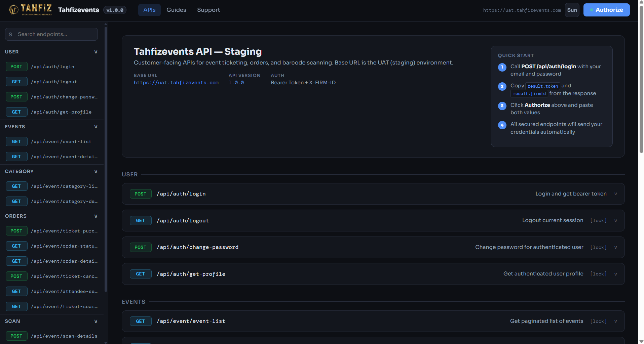Select sidebar GET /api/auth/get-profile
The height and width of the screenshot is (344, 644).
coord(51,112)
